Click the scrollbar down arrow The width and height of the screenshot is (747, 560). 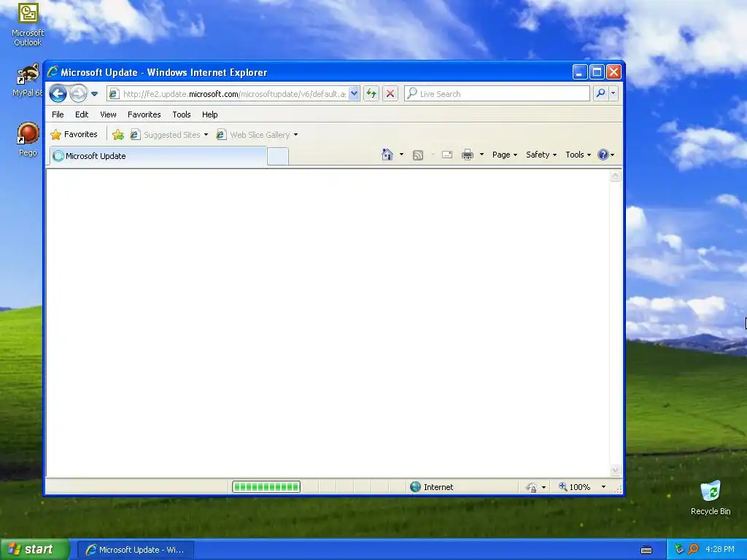[615, 470]
